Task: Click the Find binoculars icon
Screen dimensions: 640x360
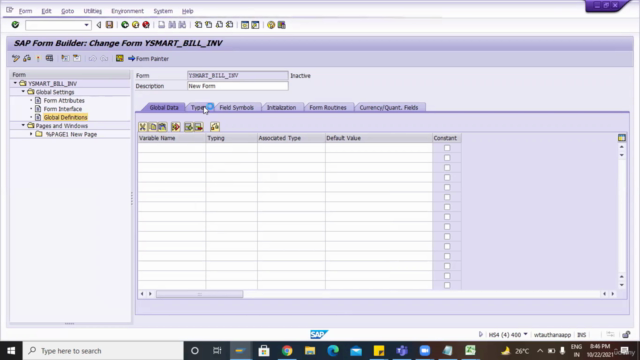Action: 172,25
